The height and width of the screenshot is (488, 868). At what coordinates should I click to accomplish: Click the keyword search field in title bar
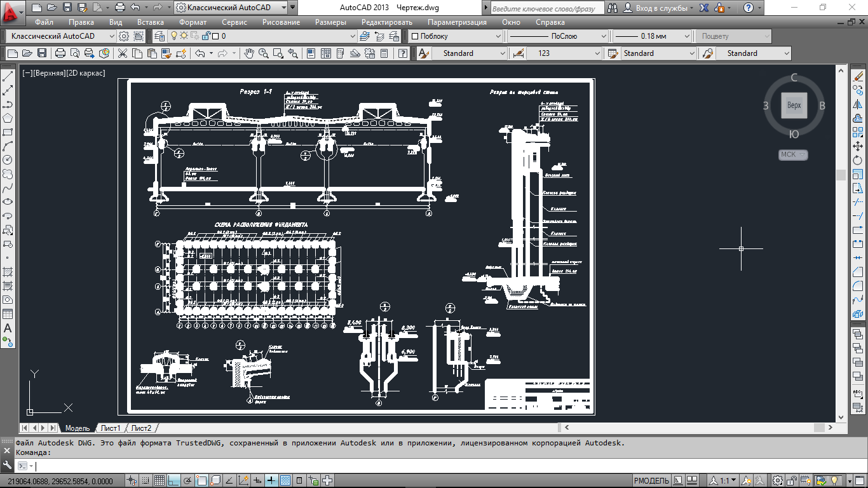[546, 8]
